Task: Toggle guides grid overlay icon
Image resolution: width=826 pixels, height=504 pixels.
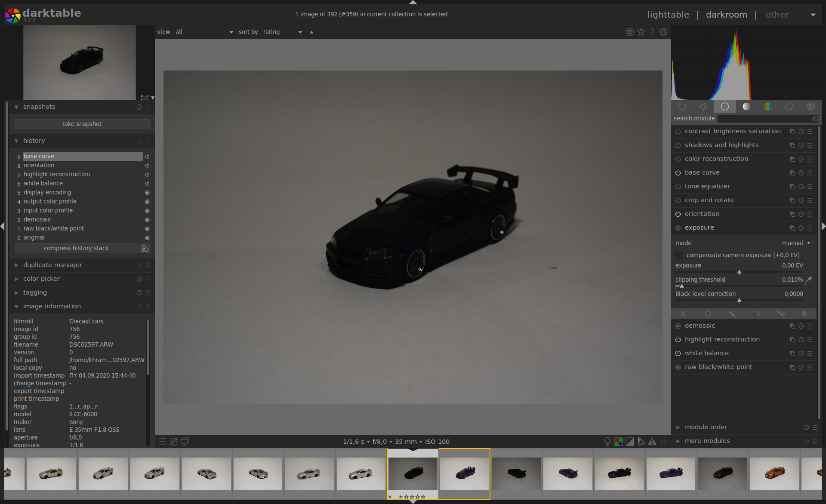Action: pos(664,442)
